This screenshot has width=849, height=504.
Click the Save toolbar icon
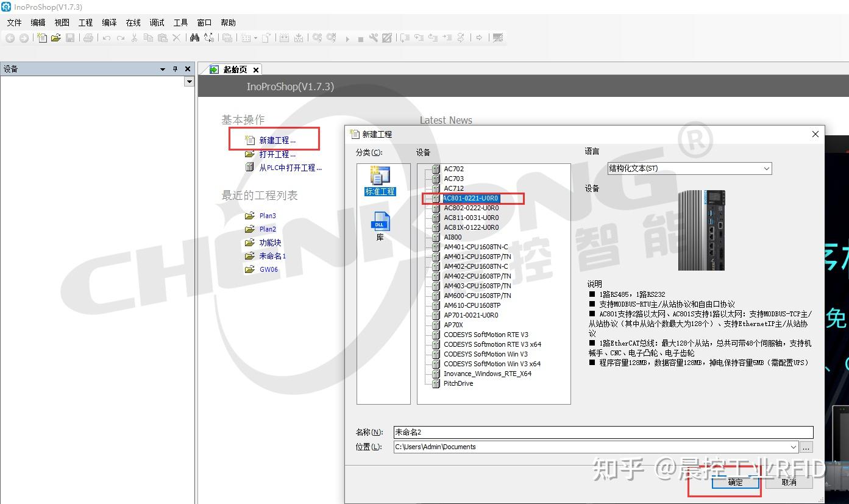pos(70,38)
